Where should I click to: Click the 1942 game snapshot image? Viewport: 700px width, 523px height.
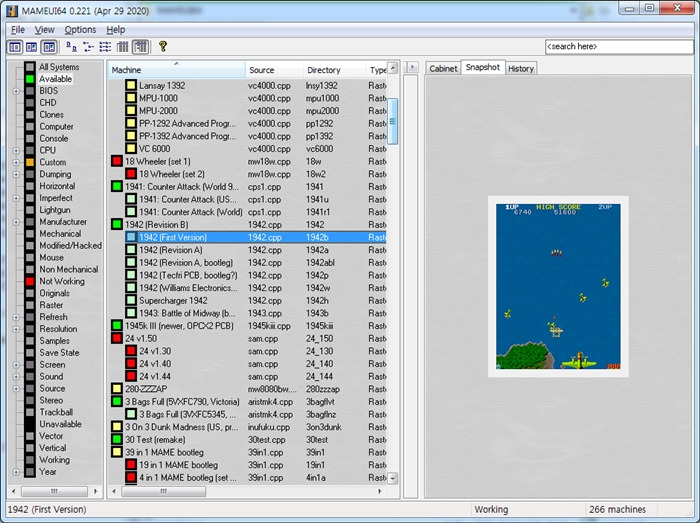558,286
